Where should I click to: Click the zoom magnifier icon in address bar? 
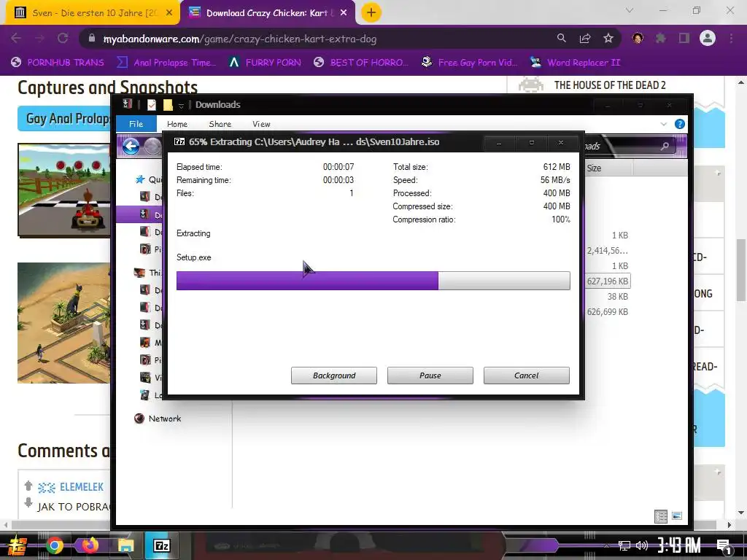click(562, 39)
